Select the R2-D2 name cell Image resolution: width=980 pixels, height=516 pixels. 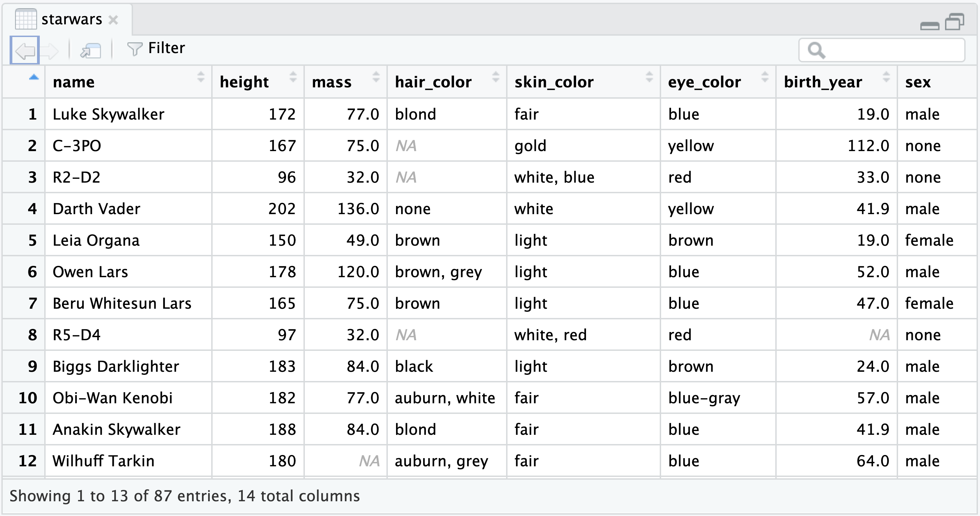128,177
